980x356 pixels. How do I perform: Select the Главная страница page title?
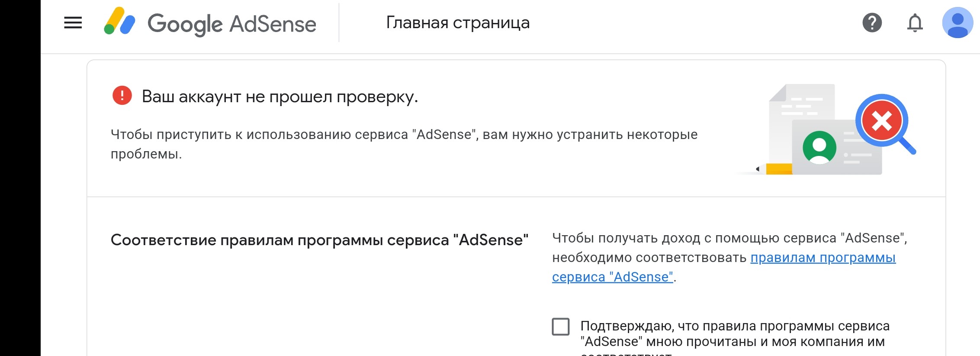[458, 23]
